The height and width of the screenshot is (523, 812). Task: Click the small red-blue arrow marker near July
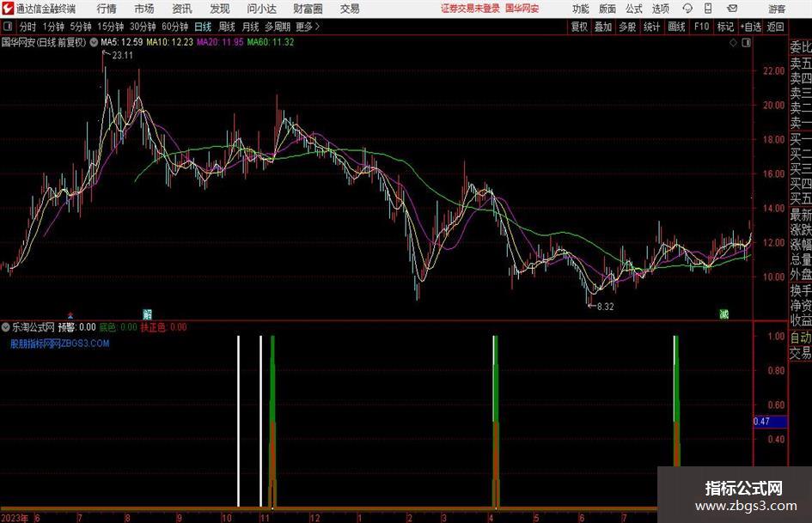(70, 315)
